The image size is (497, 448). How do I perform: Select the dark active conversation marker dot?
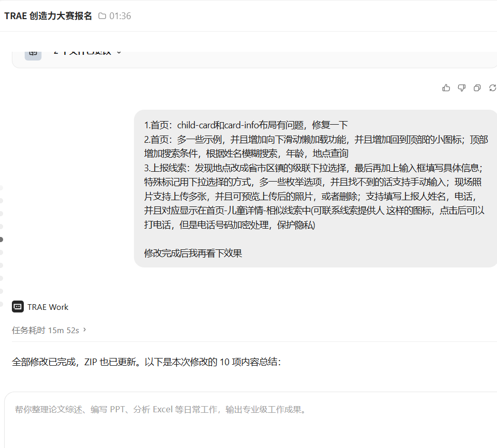pos(1,240)
